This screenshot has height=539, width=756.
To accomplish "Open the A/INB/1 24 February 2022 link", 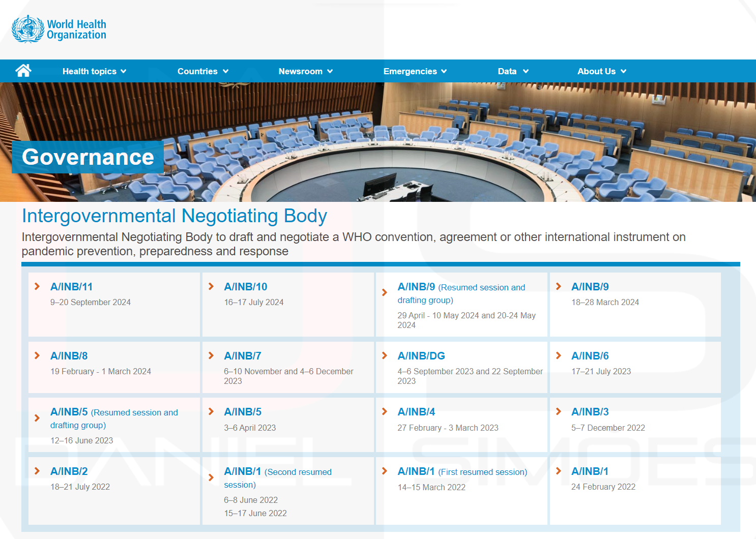I will pos(590,471).
